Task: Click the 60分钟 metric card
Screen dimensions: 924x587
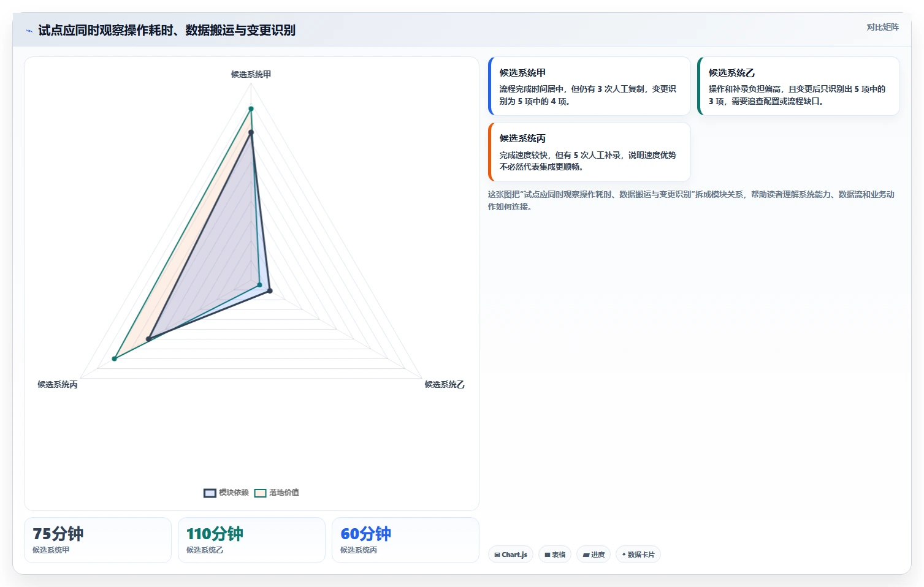Action: tap(405, 540)
